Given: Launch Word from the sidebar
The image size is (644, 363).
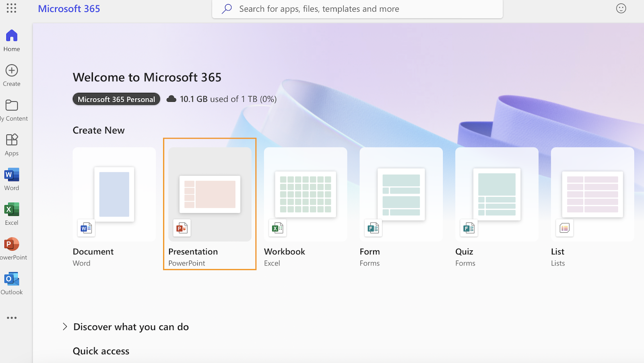Looking at the screenshot, I should (x=12, y=180).
